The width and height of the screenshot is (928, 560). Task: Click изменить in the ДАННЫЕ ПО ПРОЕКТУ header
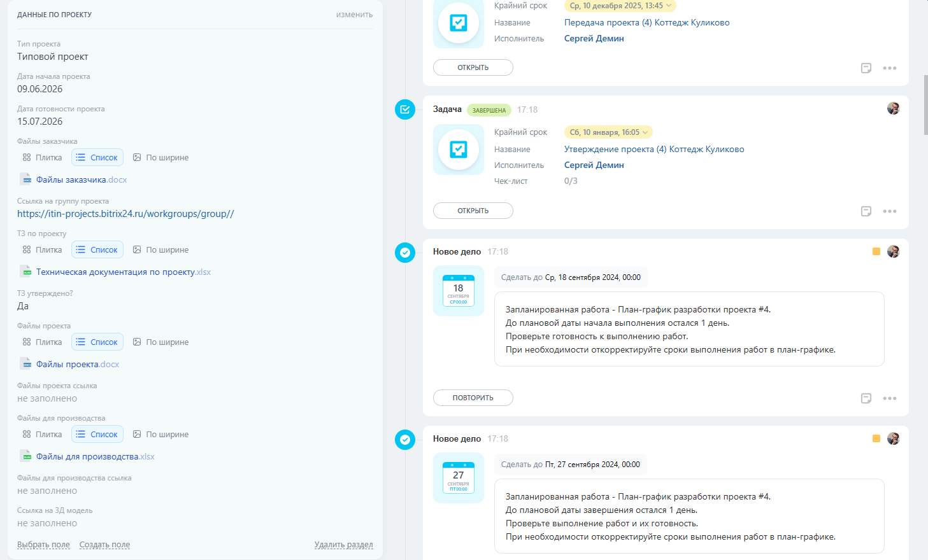click(x=355, y=15)
